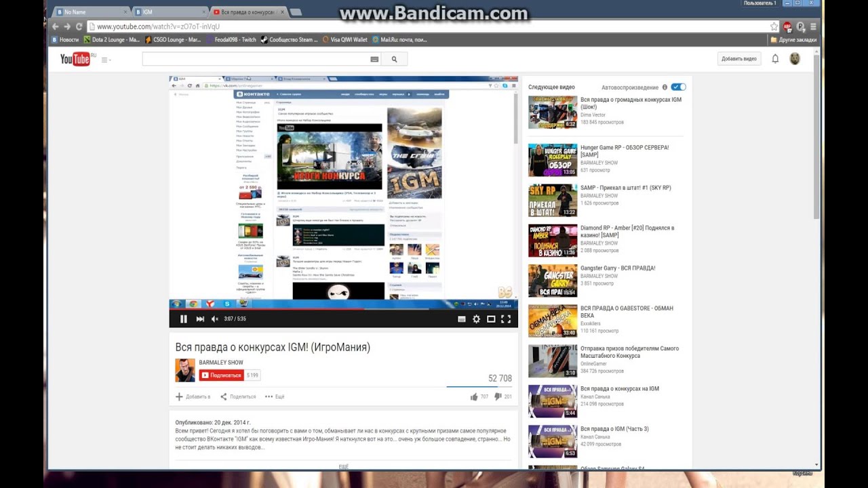This screenshot has width=868, height=488.
Task: Click the search magnifier button
Action: (x=394, y=60)
